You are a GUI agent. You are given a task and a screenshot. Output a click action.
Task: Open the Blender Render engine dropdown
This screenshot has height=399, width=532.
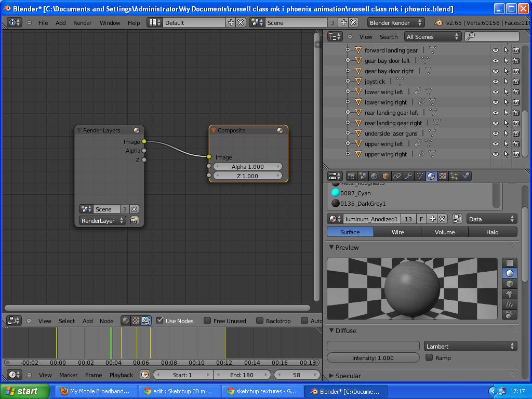point(395,22)
